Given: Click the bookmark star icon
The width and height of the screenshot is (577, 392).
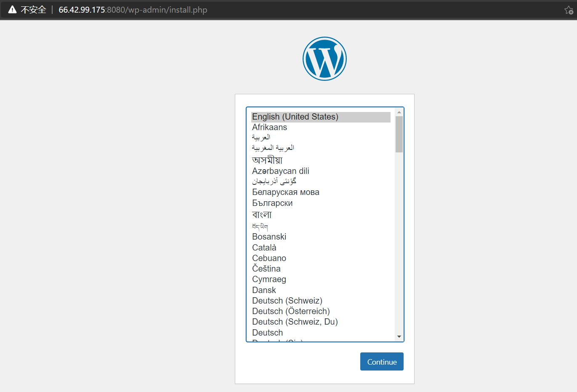Looking at the screenshot, I should click(x=569, y=10).
